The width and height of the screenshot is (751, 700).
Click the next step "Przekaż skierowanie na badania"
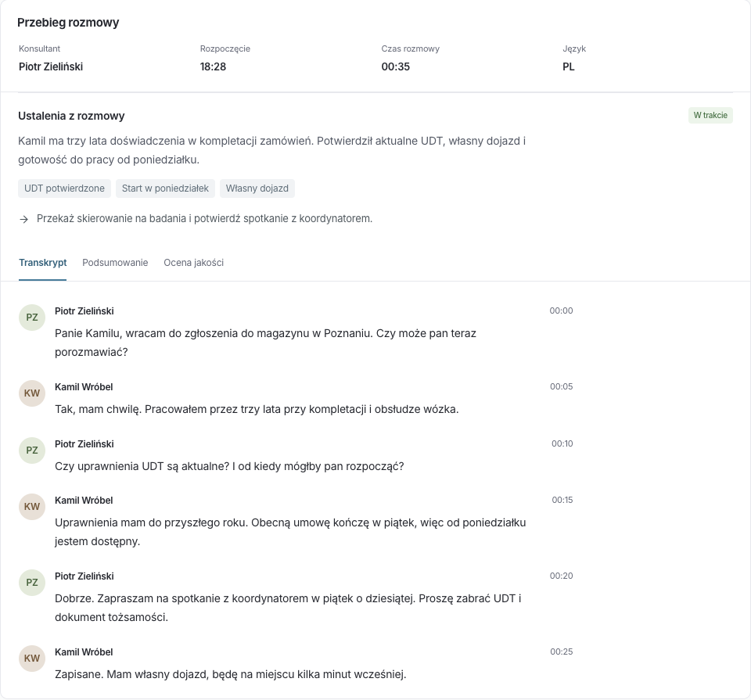204,219
